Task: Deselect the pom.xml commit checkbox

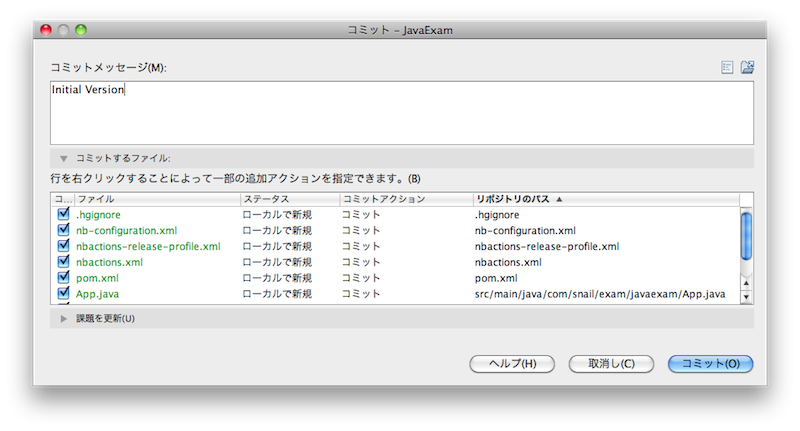Action: tap(63, 278)
